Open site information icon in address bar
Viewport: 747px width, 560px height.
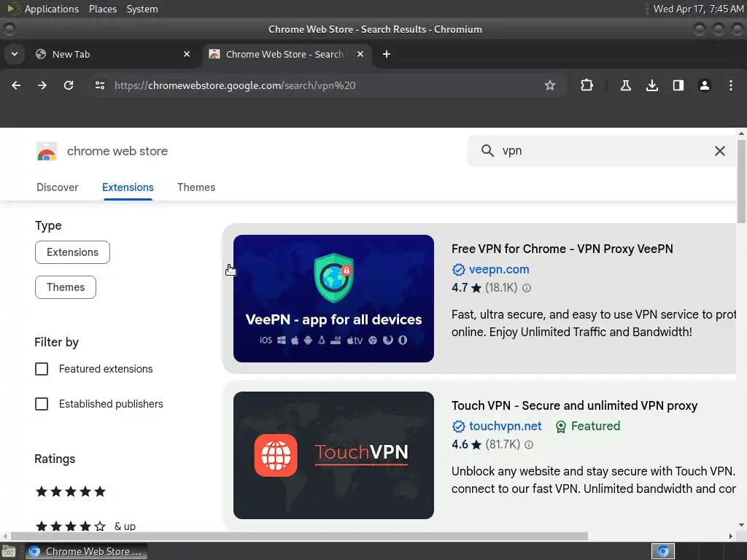click(x=100, y=85)
